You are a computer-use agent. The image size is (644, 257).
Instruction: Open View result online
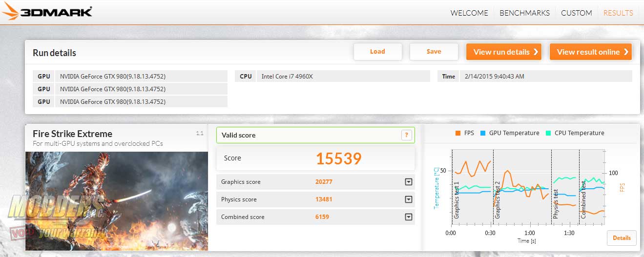click(591, 52)
